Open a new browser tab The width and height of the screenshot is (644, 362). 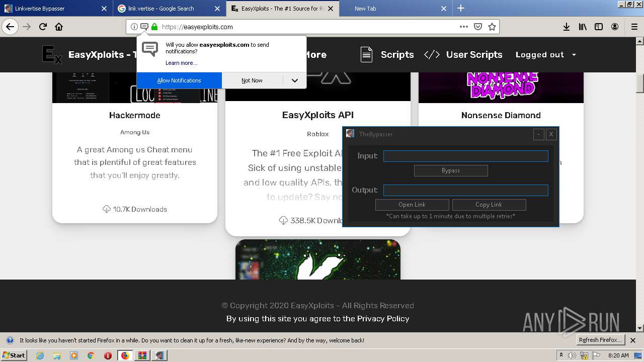(x=461, y=8)
